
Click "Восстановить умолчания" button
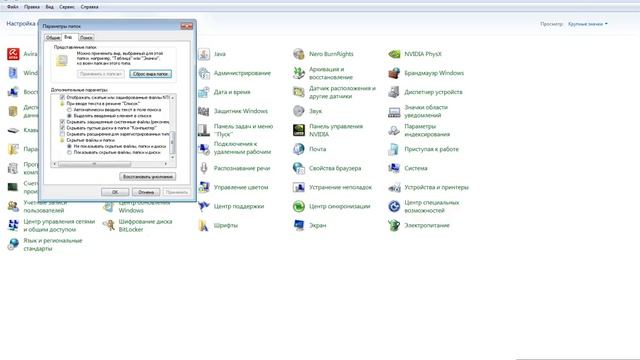[148, 177]
